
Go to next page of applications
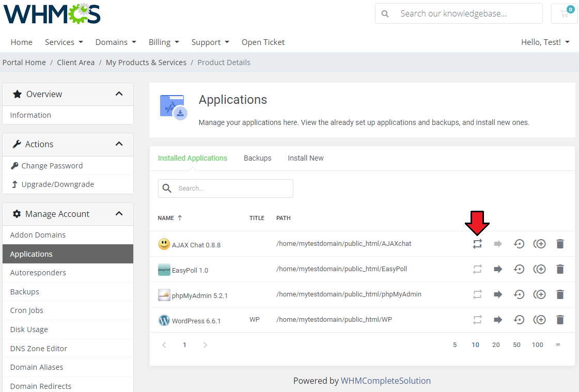[205, 345]
